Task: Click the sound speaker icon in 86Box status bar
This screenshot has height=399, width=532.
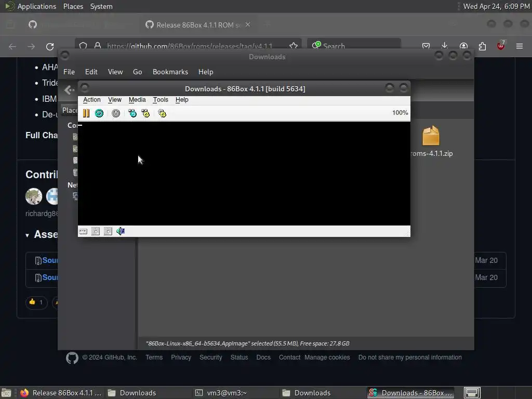Action: point(121,231)
